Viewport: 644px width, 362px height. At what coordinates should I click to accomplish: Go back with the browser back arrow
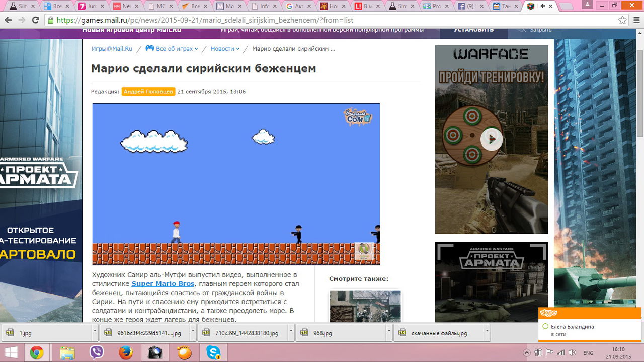pyautogui.click(x=8, y=20)
